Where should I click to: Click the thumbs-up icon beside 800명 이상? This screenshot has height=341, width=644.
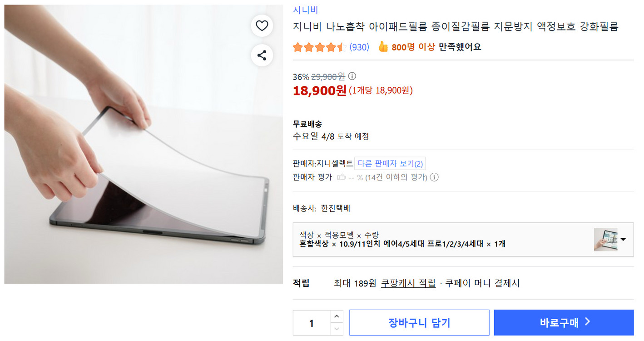(383, 46)
